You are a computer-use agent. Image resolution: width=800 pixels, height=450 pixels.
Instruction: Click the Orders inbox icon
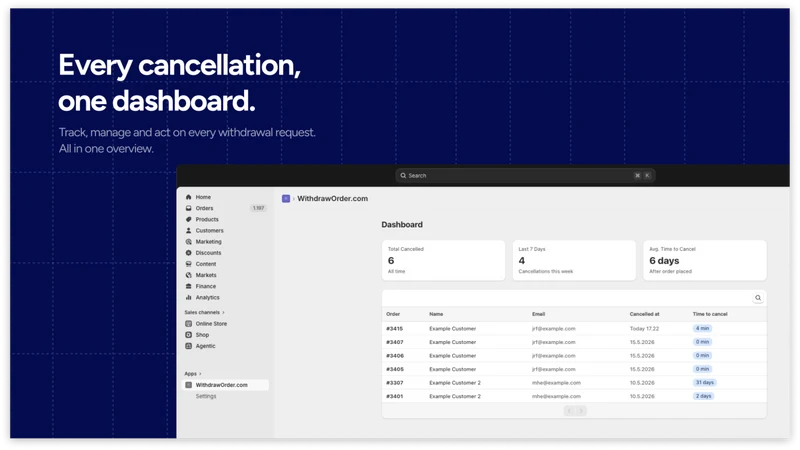[x=188, y=208]
